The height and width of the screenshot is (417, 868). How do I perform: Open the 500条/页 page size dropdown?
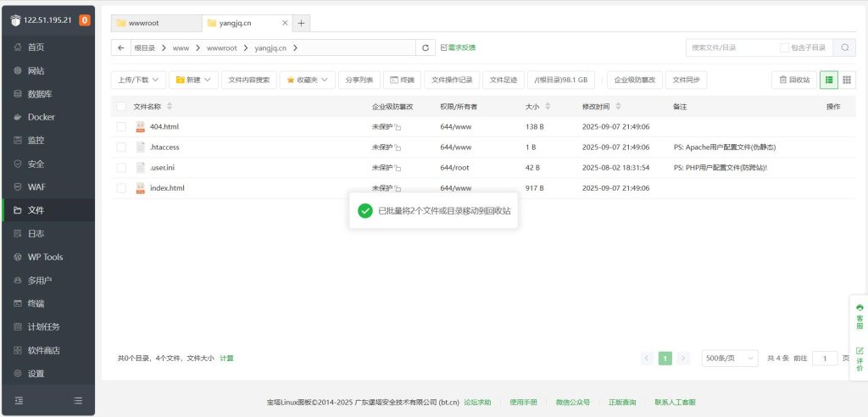(730, 359)
